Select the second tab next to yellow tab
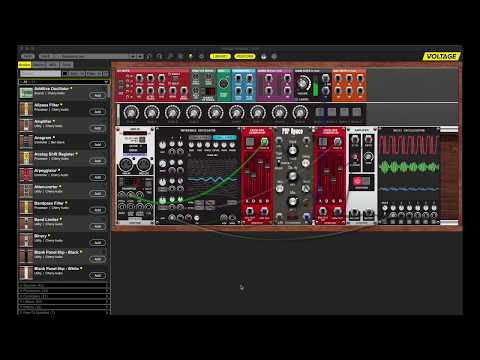The height and width of the screenshot is (360, 480). [x=39, y=65]
